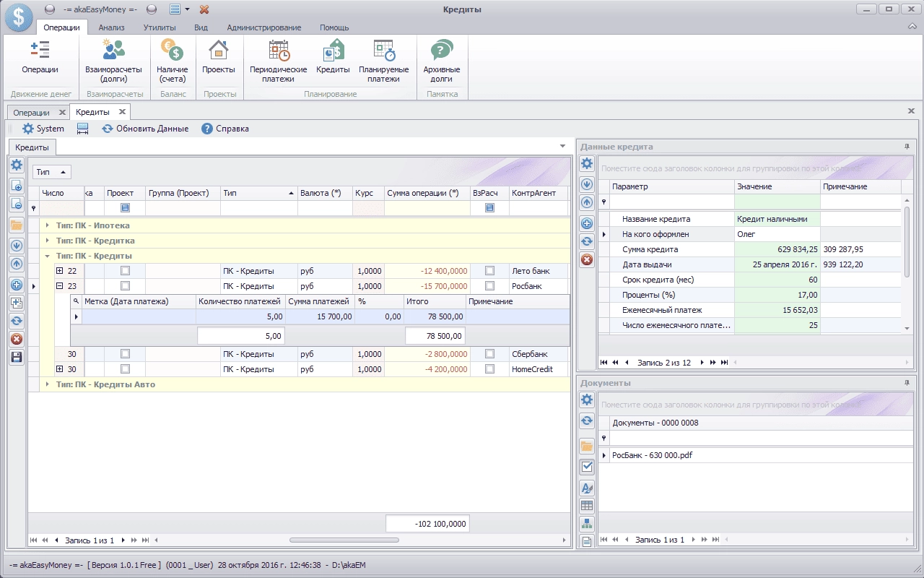
Task: Click Обновить Данные button
Action: pyautogui.click(x=145, y=129)
